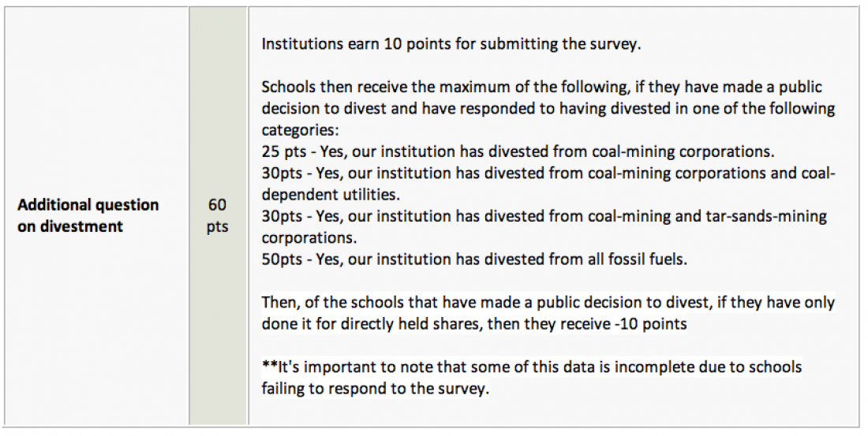Click the 'Additional question on divestment' heading
The image size is (868, 436).
(88, 215)
